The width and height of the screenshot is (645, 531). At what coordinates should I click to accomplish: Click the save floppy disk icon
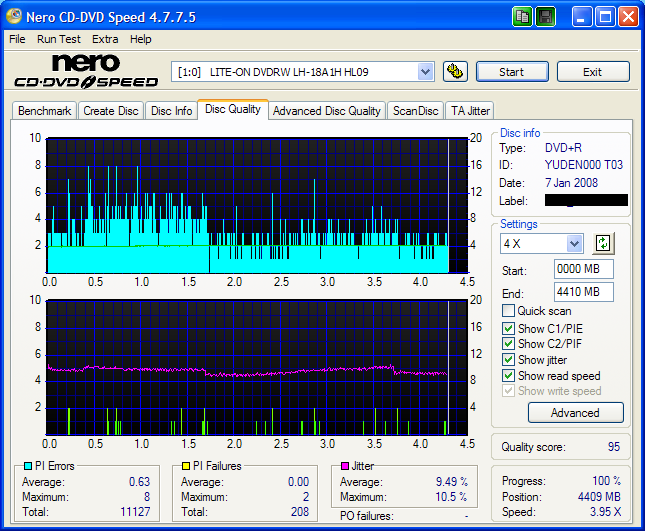[545, 16]
